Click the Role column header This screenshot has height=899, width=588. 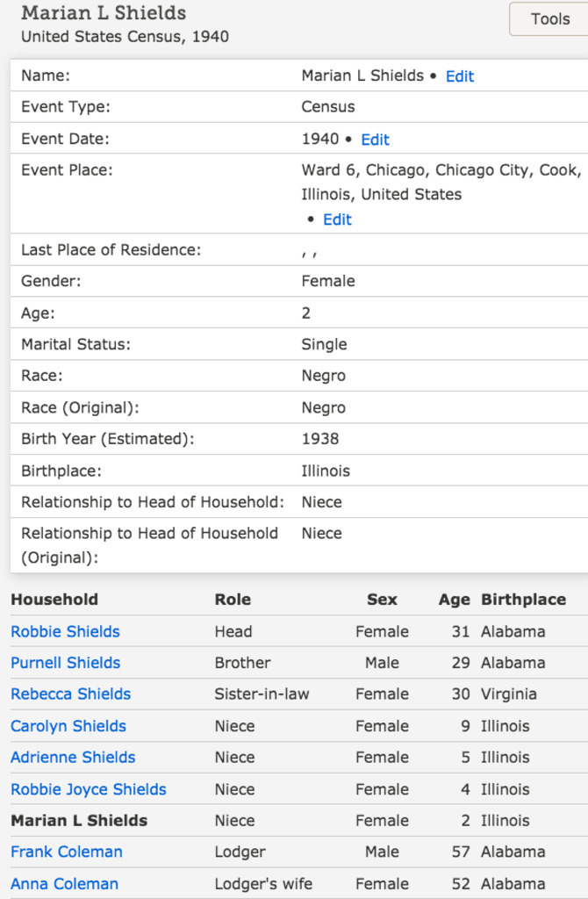pyautogui.click(x=233, y=600)
